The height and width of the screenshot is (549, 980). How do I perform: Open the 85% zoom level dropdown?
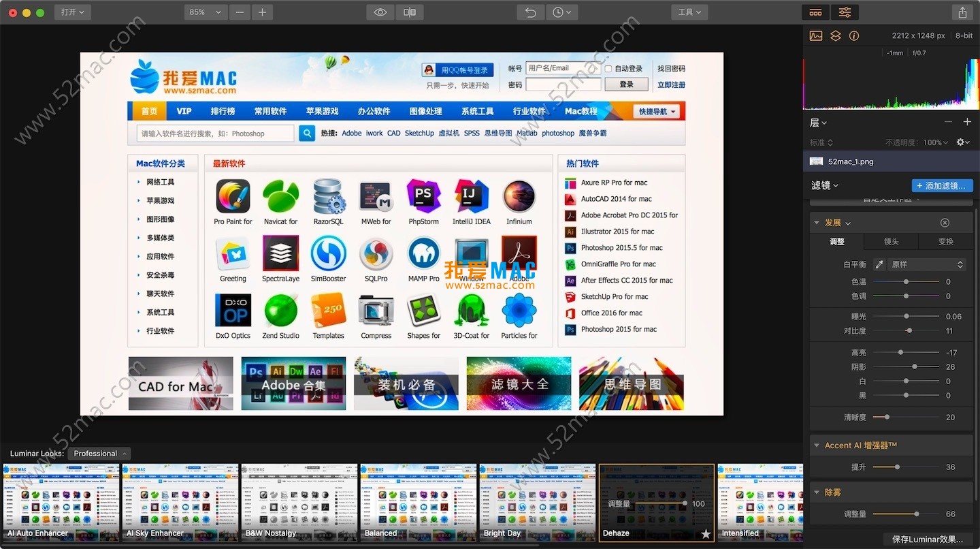(206, 12)
